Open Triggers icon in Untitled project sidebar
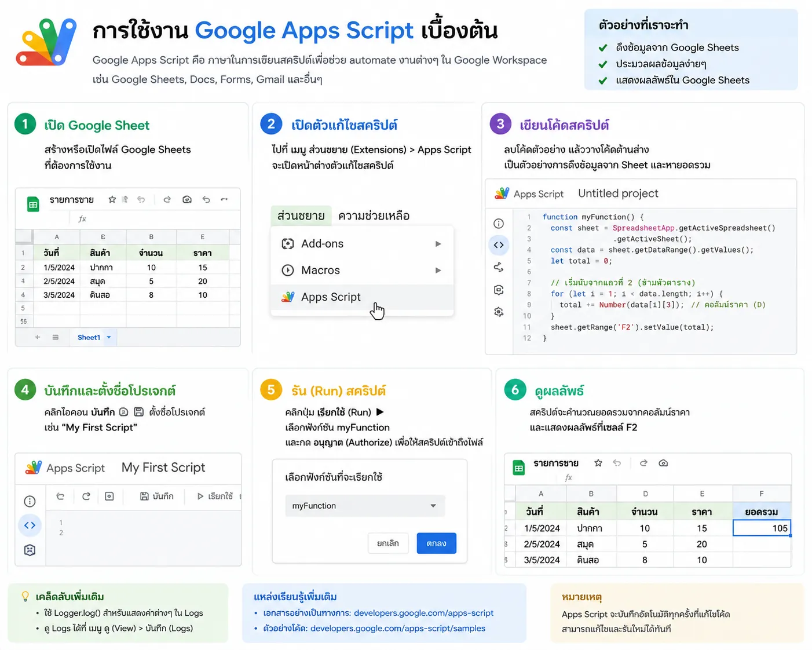This screenshot has width=812, height=650. tap(499, 267)
